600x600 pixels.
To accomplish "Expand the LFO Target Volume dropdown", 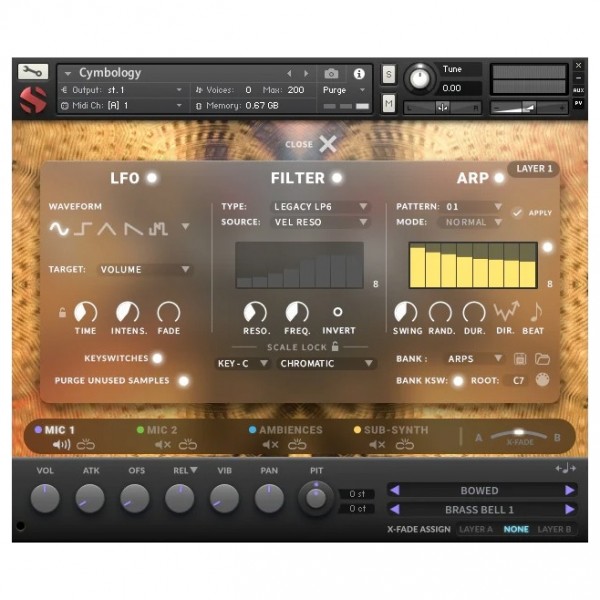I will (x=145, y=269).
